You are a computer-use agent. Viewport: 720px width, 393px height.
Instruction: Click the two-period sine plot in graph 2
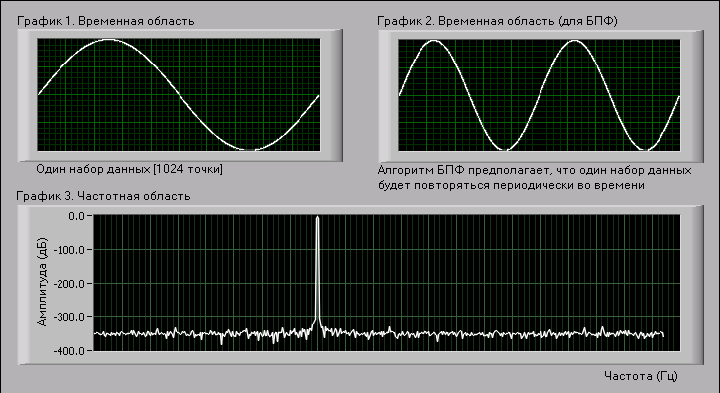coord(539,95)
